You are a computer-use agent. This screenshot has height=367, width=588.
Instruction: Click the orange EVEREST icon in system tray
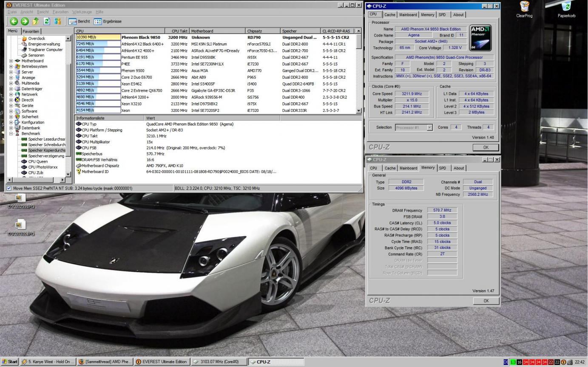click(563, 362)
